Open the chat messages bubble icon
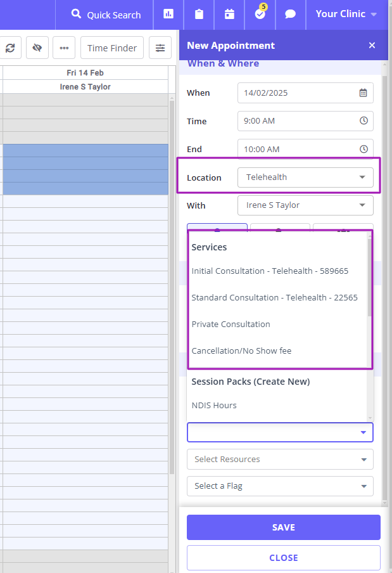The image size is (392, 573). coord(290,14)
